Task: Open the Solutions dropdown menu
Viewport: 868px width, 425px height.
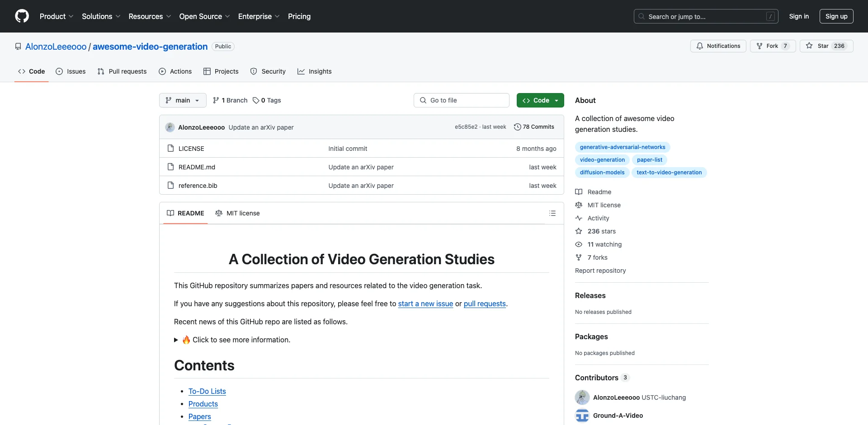Action: [101, 16]
